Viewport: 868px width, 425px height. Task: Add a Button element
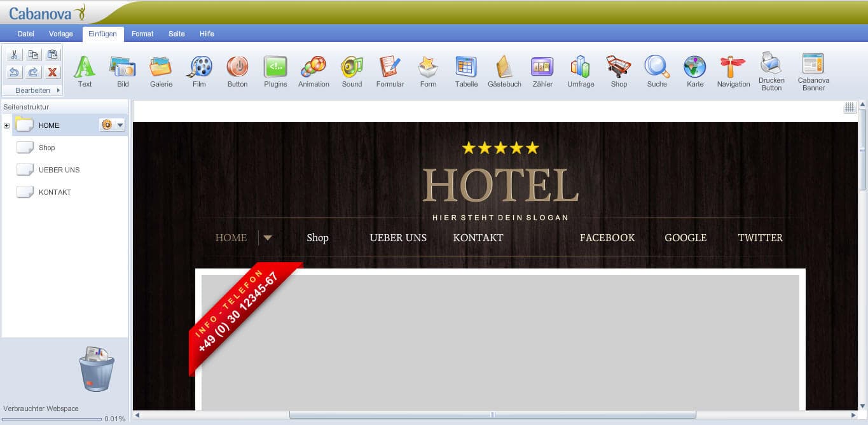tap(237, 71)
